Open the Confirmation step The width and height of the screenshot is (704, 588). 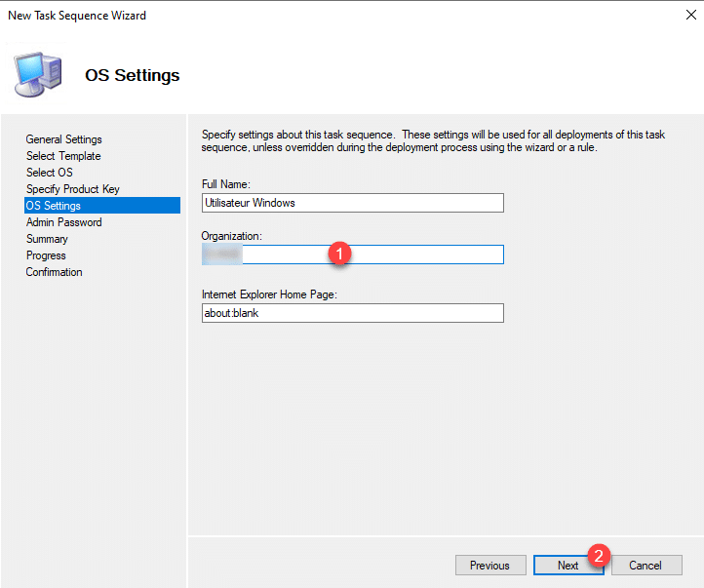54,272
